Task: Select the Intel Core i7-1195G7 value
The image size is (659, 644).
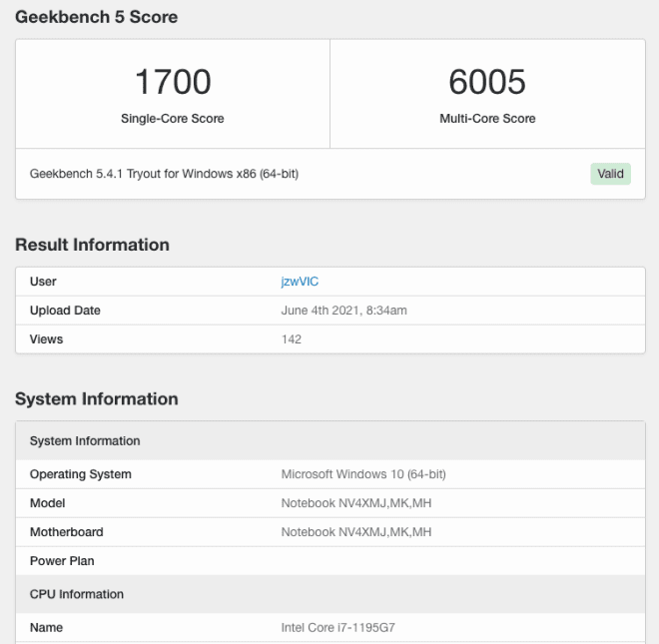Action: pos(337,628)
